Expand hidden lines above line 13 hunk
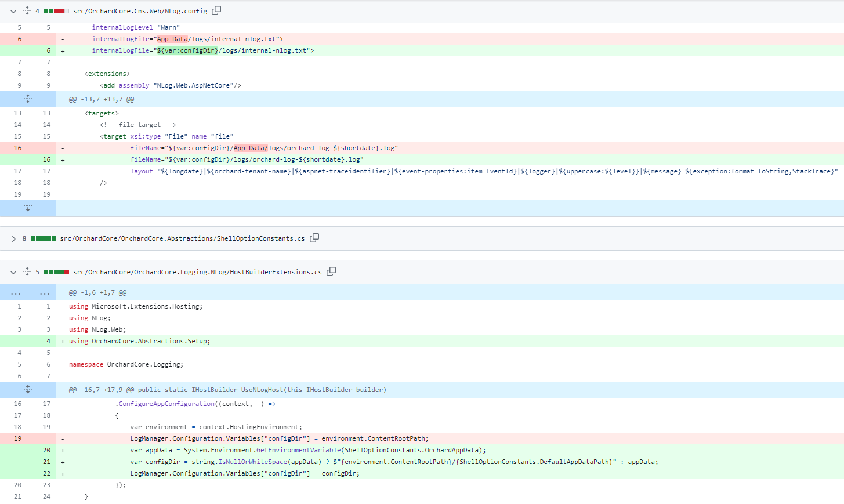844x504 pixels. pyautogui.click(x=28, y=99)
